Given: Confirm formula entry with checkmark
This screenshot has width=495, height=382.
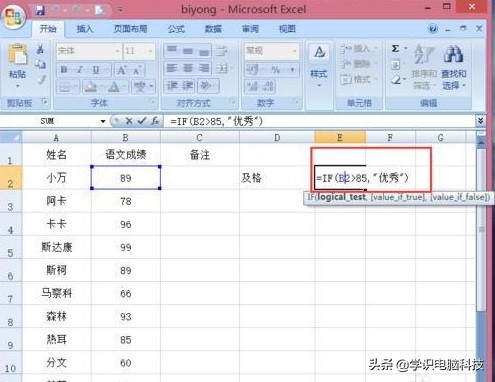Looking at the screenshot, I should [142, 121].
